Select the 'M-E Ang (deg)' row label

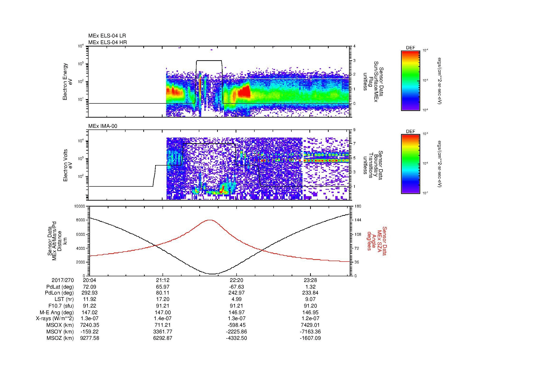point(57,313)
